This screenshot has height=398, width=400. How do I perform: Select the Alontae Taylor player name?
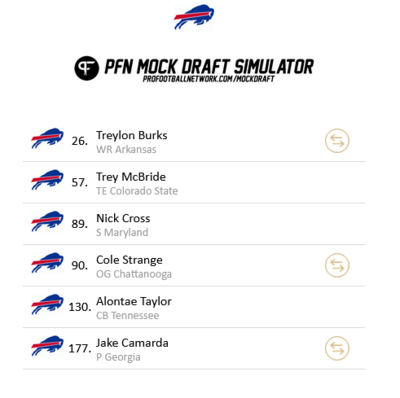(134, 301)
